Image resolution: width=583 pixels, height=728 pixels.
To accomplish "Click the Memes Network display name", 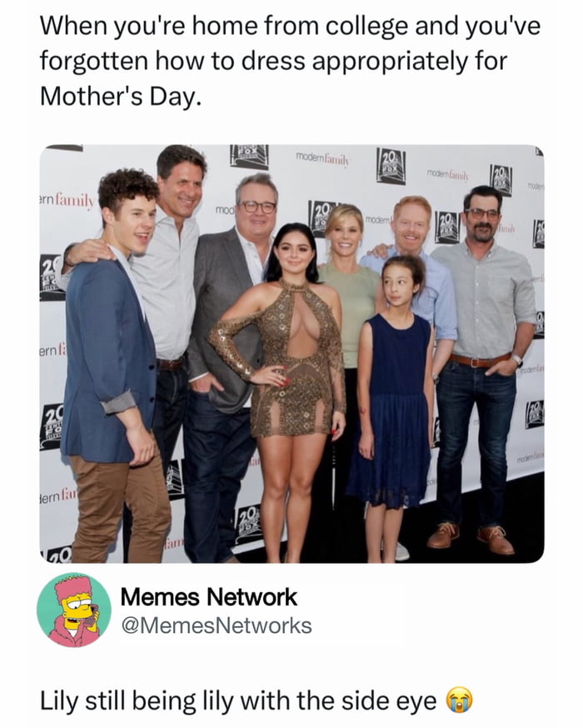I will [x=208, y=597].
